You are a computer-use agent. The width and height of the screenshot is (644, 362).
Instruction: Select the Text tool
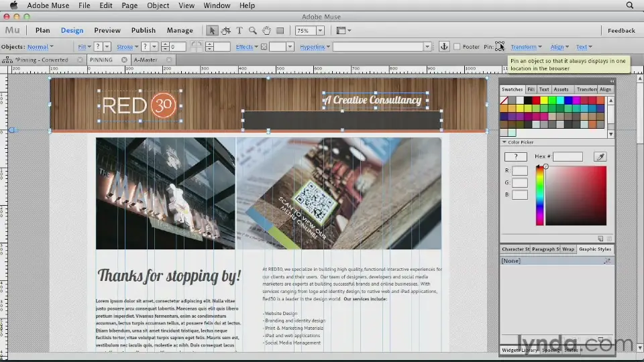pyautogui.click(x=239, y=30)
